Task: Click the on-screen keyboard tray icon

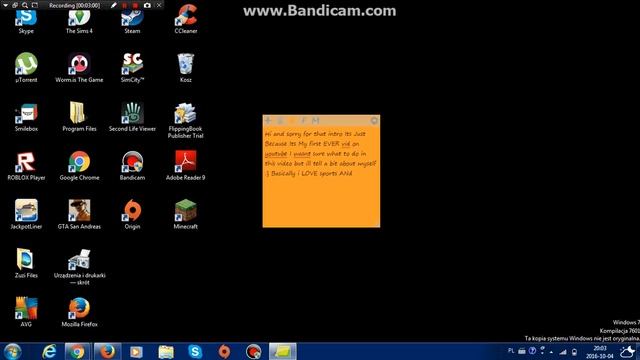Action: 522,351
